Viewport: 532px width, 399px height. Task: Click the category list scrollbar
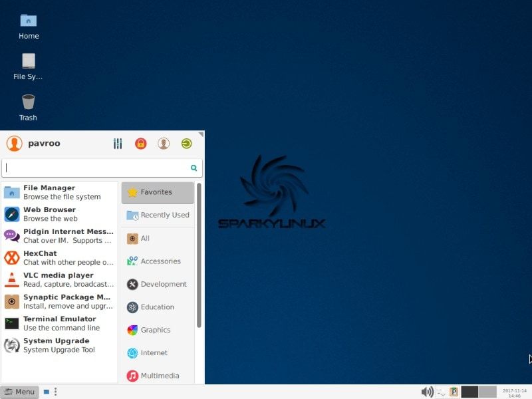(x=199, y=256)
